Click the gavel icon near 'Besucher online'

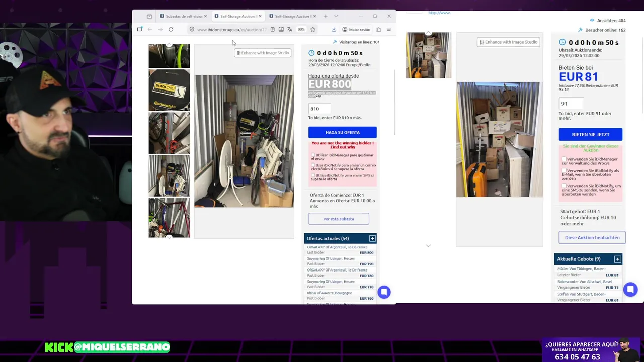point(580,30)
